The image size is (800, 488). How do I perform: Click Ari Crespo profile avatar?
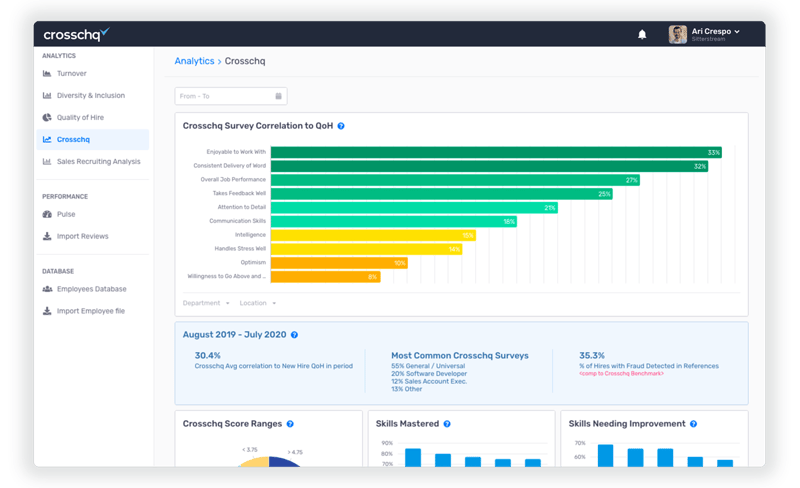[x=678, y=34]
